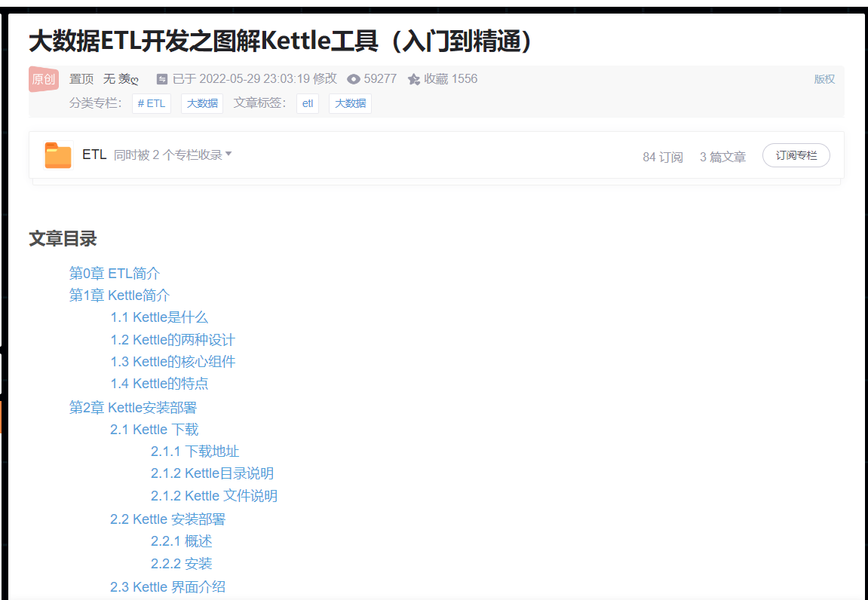Open subsection 2.2.2 安装
868x600 pixels.
click(x=182, y=564)
